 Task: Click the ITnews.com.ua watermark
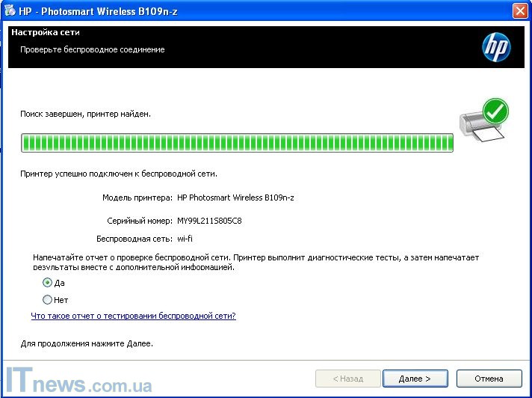(78, 382)
